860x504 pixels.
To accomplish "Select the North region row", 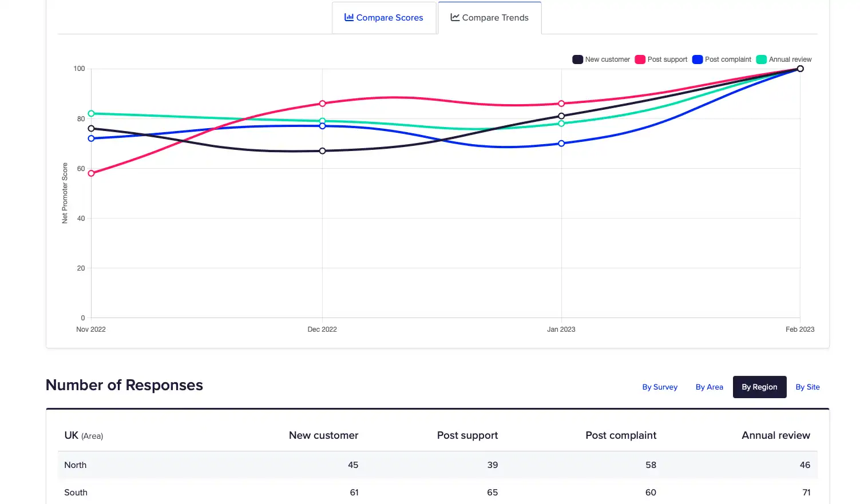I will click(x=437, y=465).
